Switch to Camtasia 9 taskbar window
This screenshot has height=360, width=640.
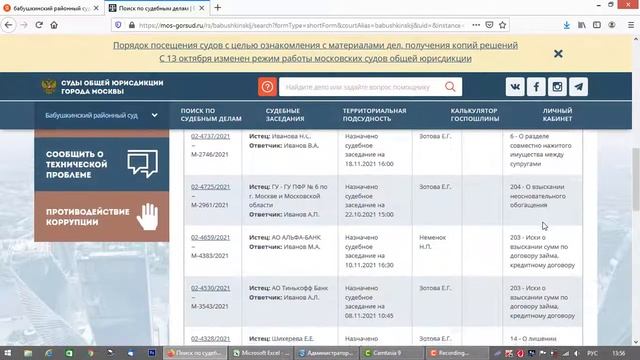(391, 353)
